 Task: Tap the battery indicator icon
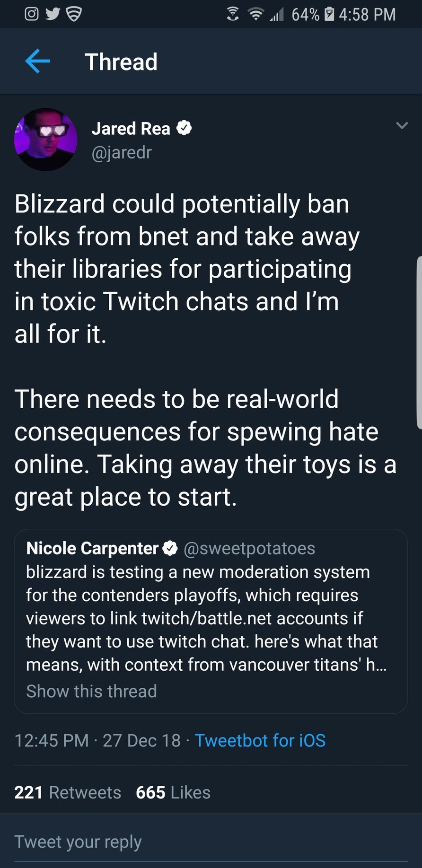[x=329, y=14]
